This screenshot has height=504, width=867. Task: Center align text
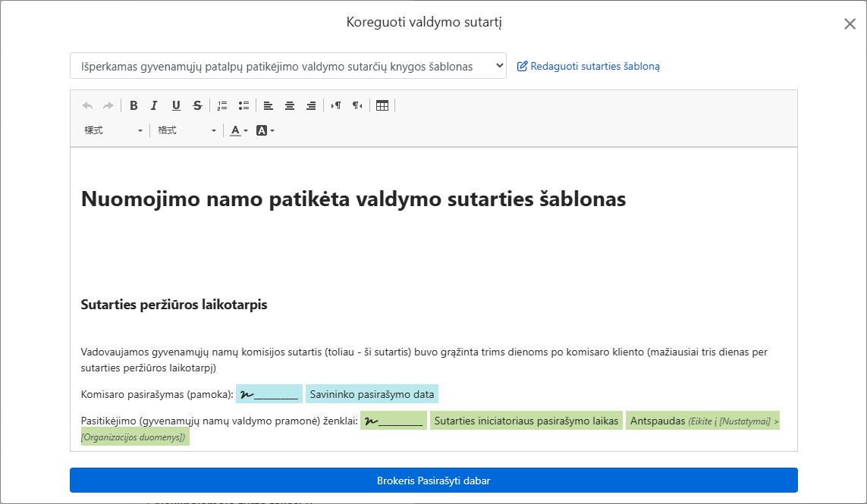click(x=290, y=105)
